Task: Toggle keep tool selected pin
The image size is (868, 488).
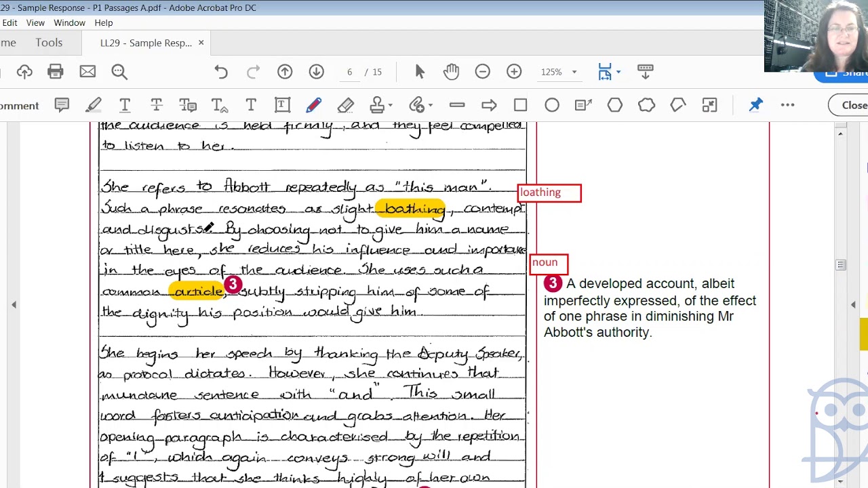Action: click(x=755, y=105)
